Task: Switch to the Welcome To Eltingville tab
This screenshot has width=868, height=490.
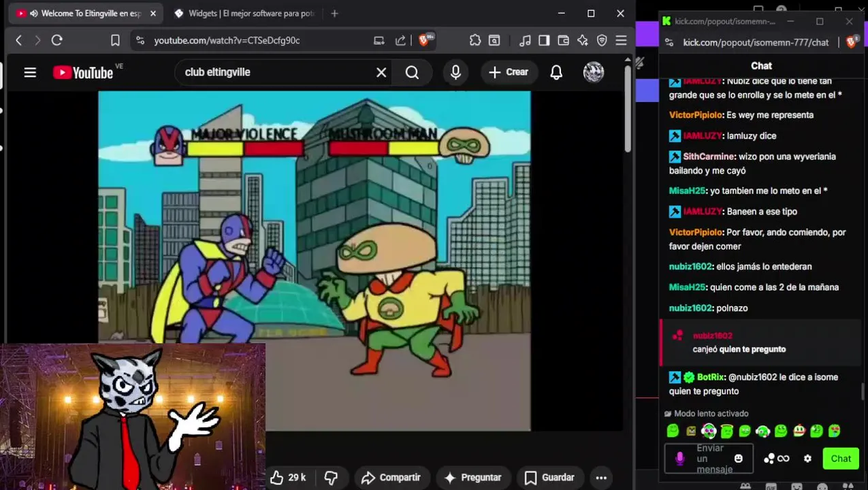Action: 85,14
